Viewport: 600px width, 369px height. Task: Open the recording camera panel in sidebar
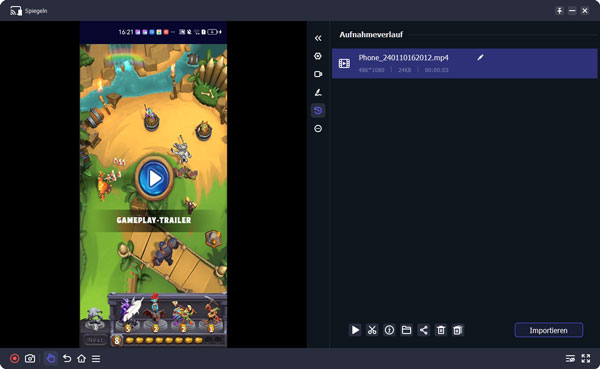[x=318, y=74]
